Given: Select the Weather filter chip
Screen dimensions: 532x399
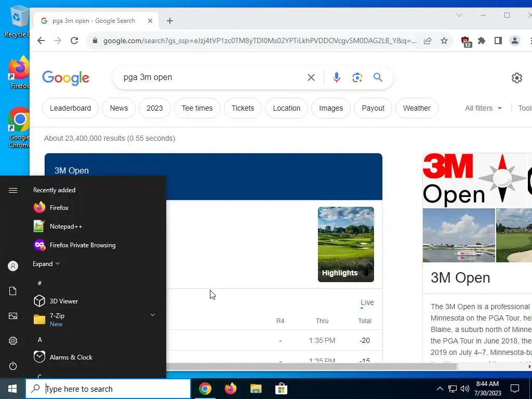Looking at the screenshot, I should click(417, 108).
